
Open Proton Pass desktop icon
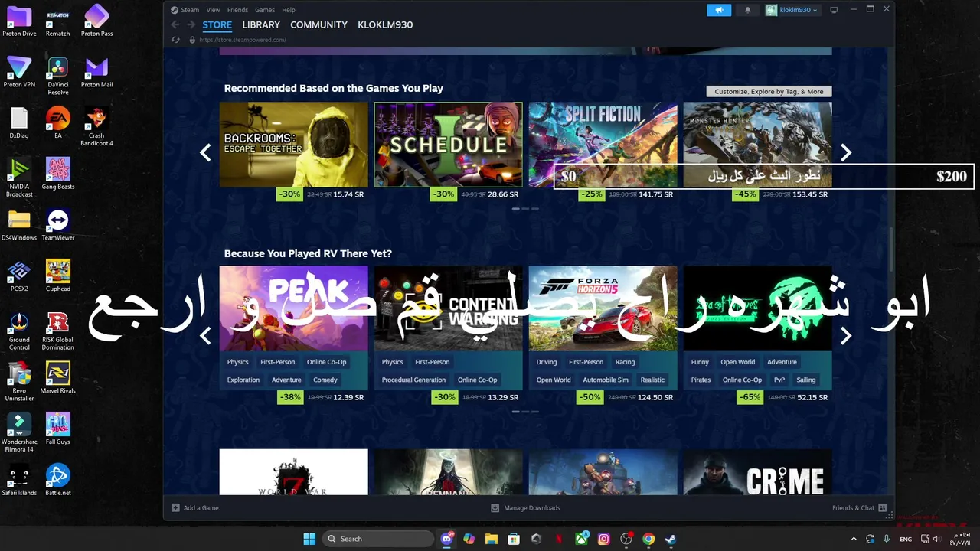click(x=96, y=21)
